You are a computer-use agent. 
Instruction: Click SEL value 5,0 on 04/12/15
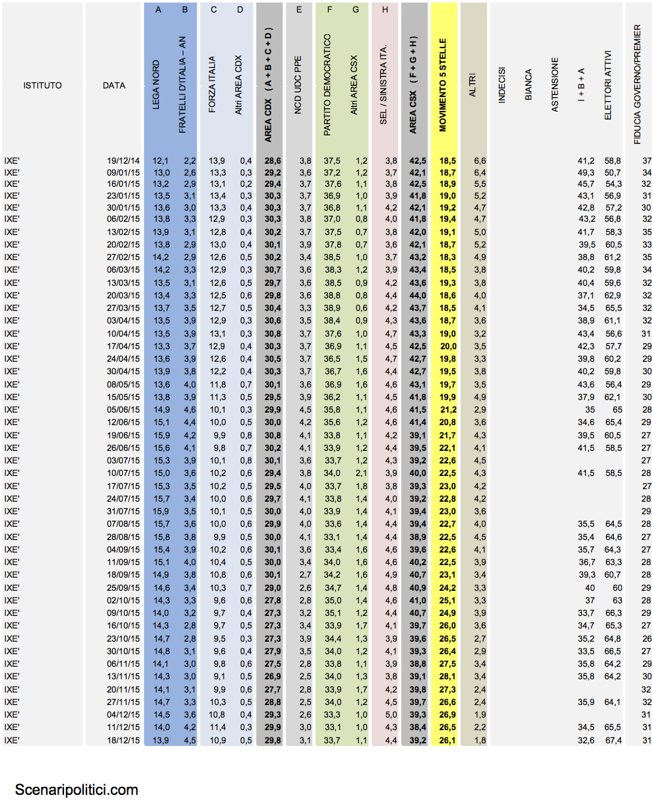[x=391, y=714]
